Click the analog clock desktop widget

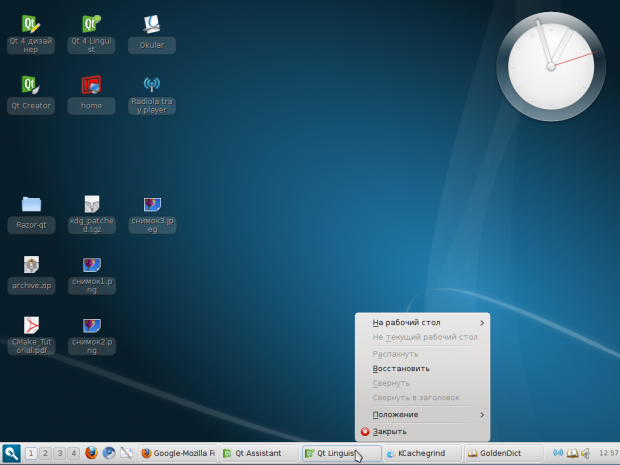click(551, 66)
